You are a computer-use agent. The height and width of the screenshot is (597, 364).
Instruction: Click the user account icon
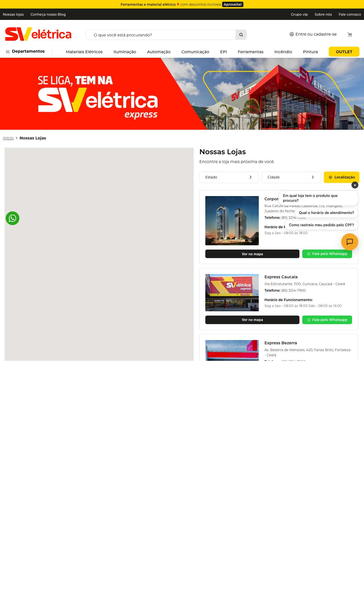(x=292, y=34)
